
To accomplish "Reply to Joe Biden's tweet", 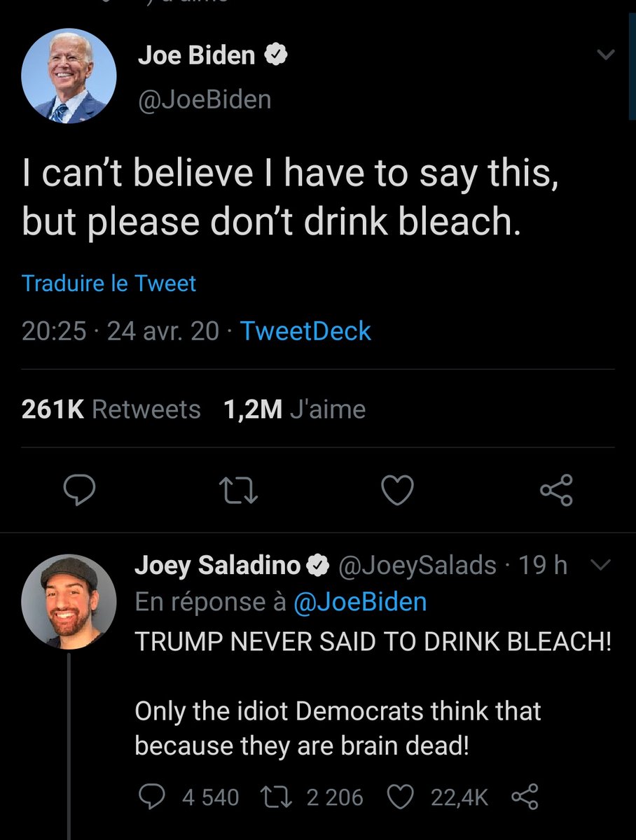I will coord(80,490).
